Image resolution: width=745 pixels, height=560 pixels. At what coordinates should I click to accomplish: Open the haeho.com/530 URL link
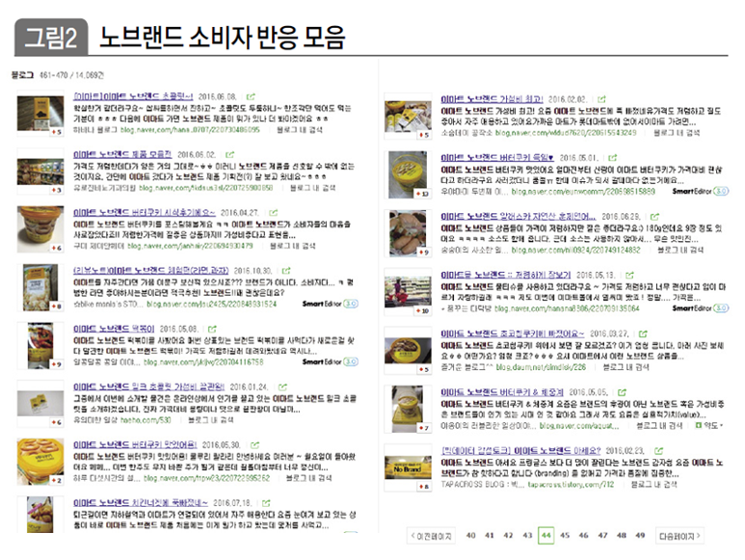tap(146, 420)
